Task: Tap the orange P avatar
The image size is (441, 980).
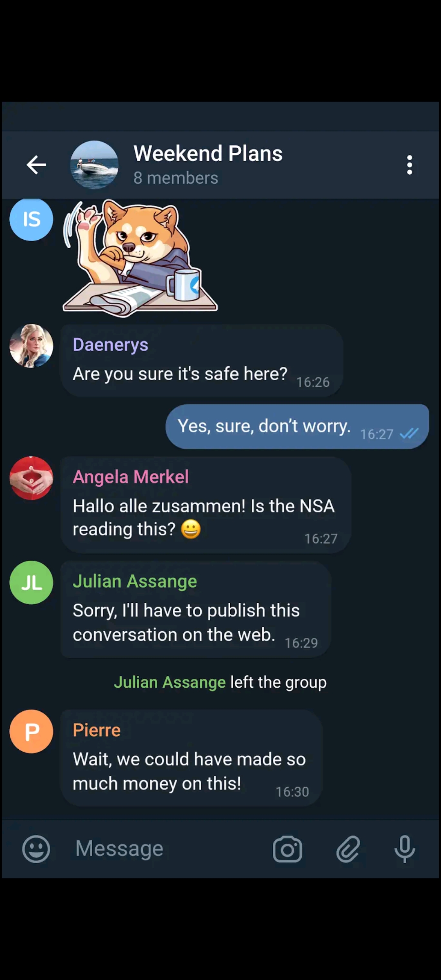Action: 31,731
